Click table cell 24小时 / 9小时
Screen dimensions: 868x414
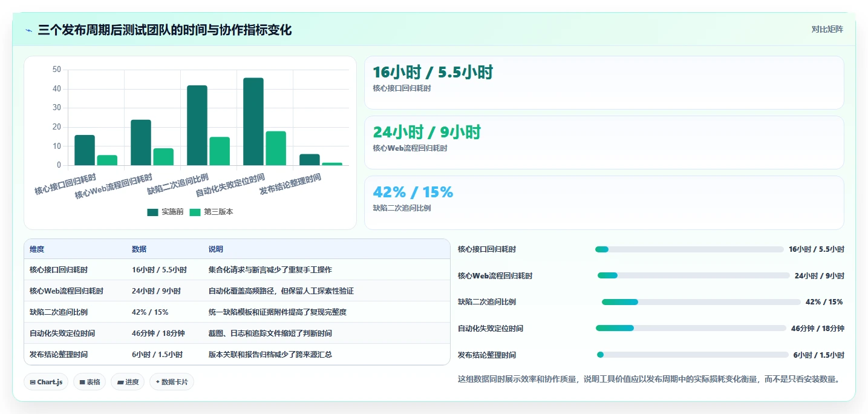(x=156, y=291)
